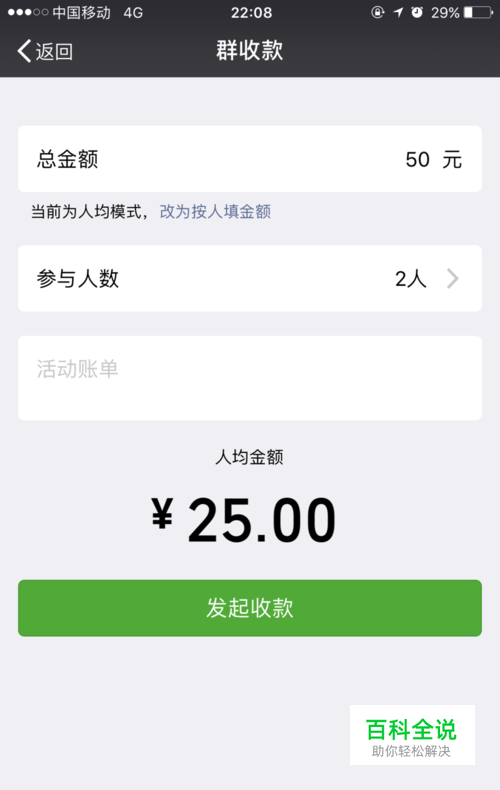This screenshot has height=790, width=500.
Task: Tap the rotation lock status icon
Action: [378, 12]
